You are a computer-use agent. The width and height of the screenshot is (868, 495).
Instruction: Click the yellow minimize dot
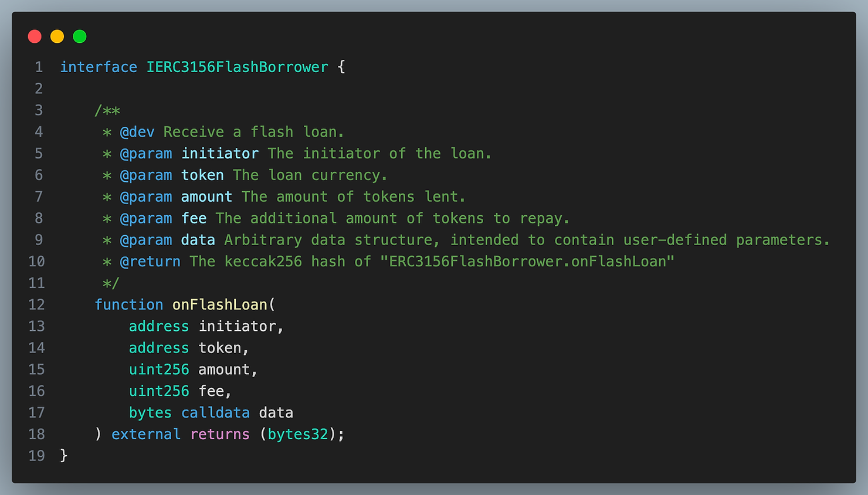click(57, 36)
